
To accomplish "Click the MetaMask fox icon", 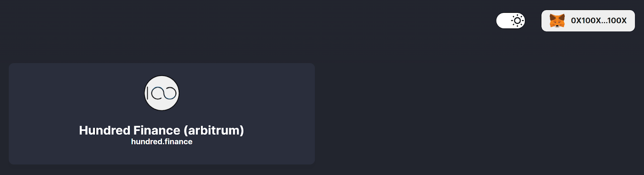I will point(557,21).
